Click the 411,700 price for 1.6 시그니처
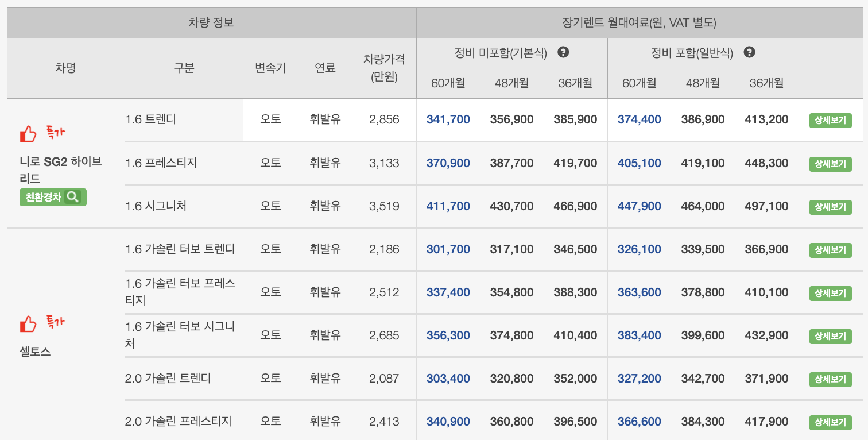The image size is (868, 440). pyautogui.click(x=448, y=206)
